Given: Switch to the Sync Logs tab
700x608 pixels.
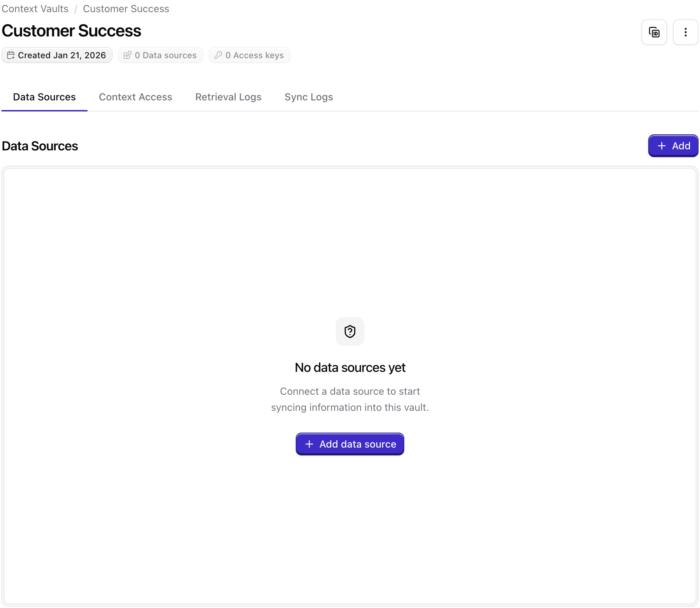Looking at the screenshot, I should pyautogui.click(x=308, y=97).
